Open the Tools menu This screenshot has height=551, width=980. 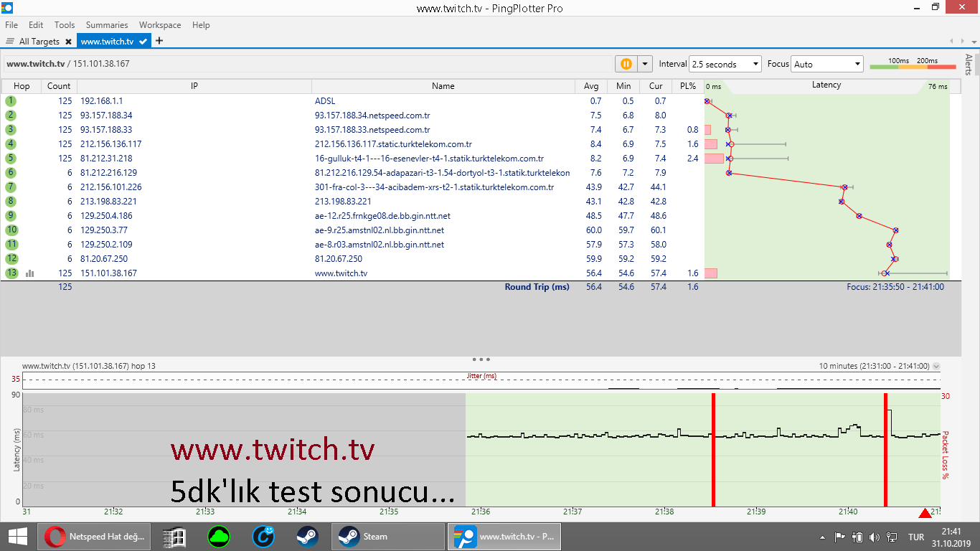[x=65, y=25]
